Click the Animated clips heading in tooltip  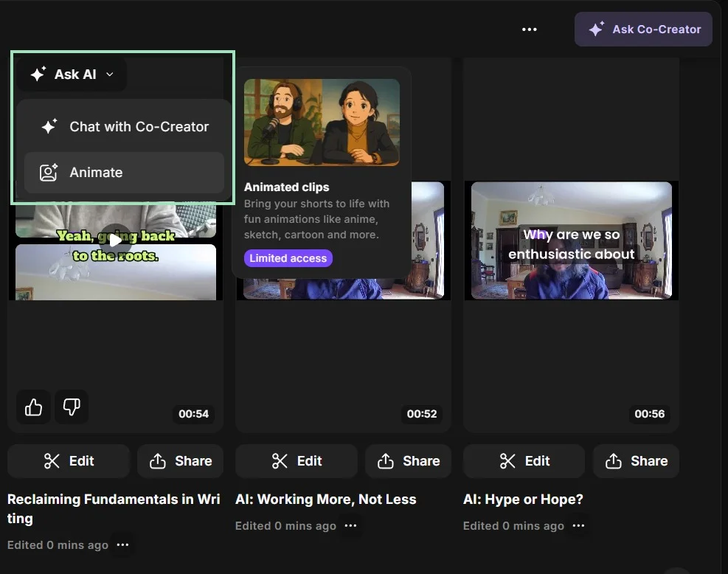[x=286, y=187]
